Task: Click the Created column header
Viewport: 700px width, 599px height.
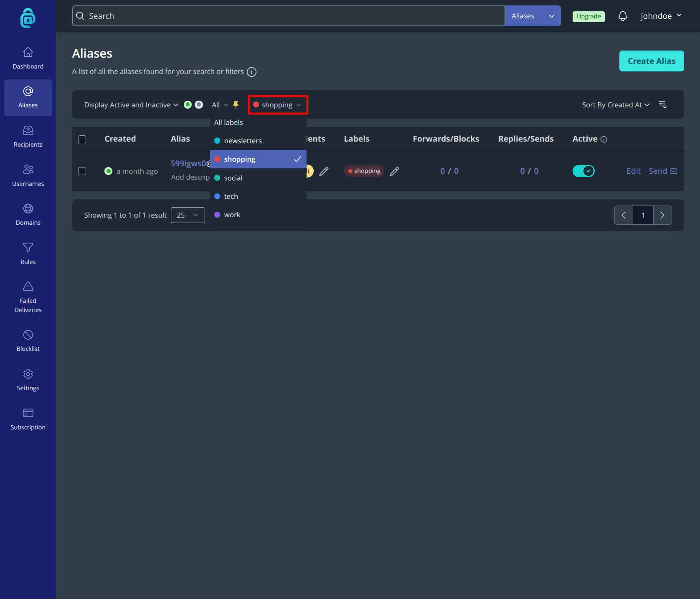Action: tap(120, 139)
